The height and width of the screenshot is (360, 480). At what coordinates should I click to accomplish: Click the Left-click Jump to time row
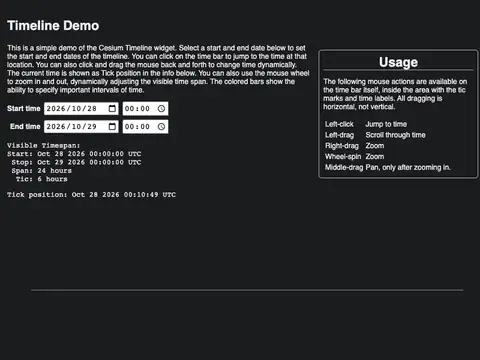[x=366, y=124]
